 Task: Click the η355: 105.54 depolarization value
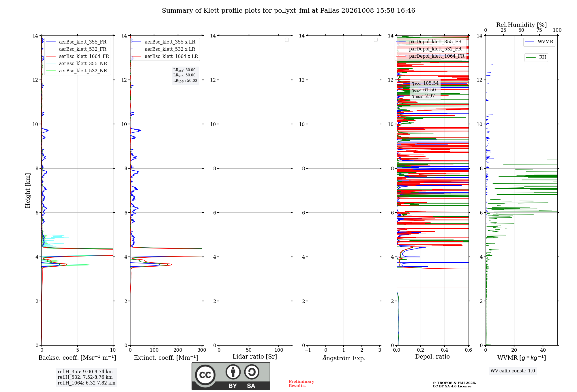point(425,83)
